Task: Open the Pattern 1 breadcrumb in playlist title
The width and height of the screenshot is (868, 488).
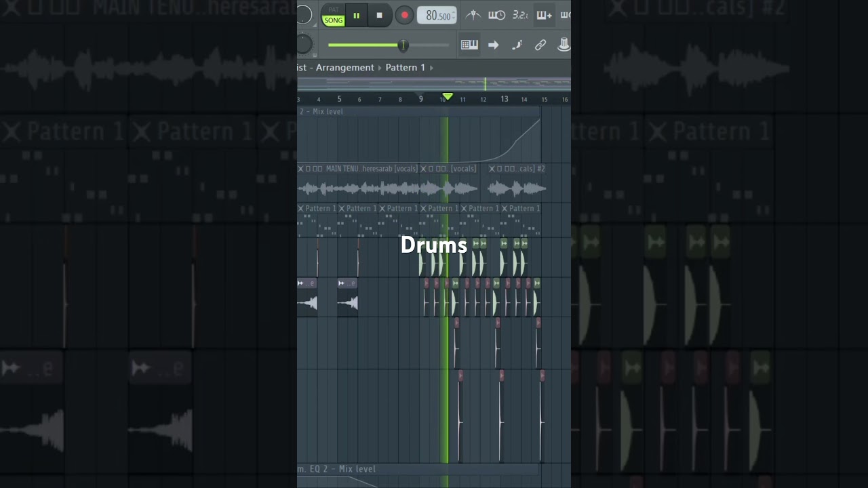Action: pyautogui.click(x=406, y=68)
